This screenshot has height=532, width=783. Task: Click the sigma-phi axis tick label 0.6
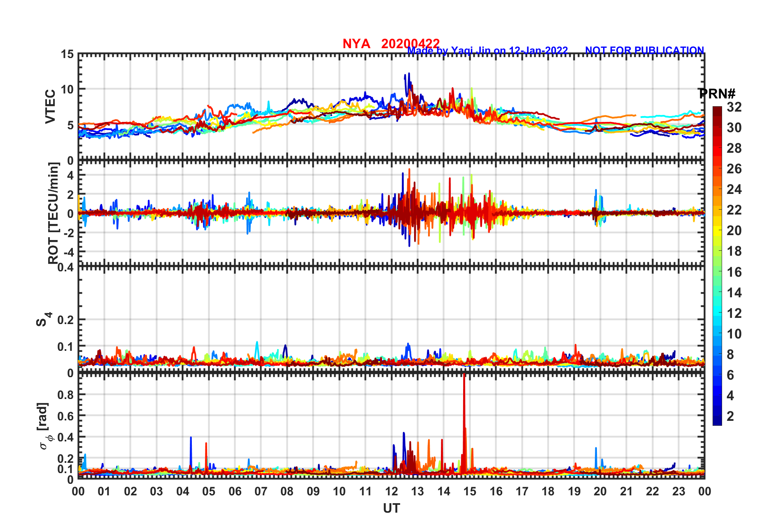click(66, 416)
